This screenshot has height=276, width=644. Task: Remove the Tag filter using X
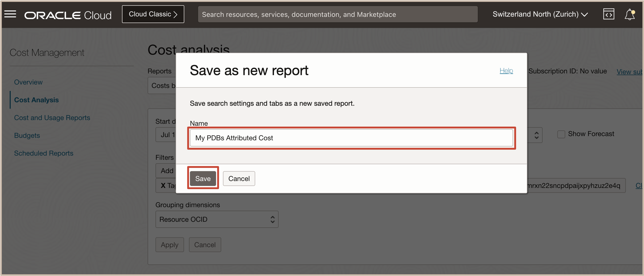[x=163, y=185]
